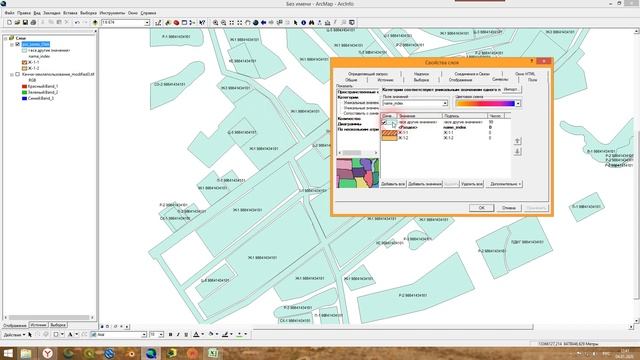Screen dimensions: 640x360
Task: Open the color ramp dropdown
Action: tap(518, 103)
